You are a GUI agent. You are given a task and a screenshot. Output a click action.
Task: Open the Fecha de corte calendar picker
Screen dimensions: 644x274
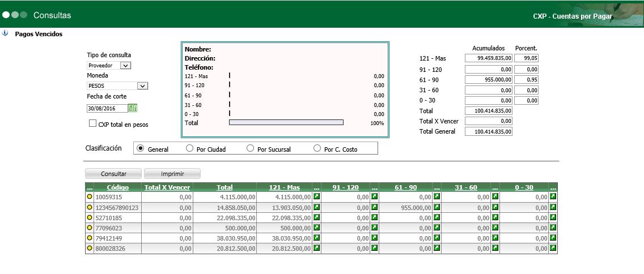[132, 108]
